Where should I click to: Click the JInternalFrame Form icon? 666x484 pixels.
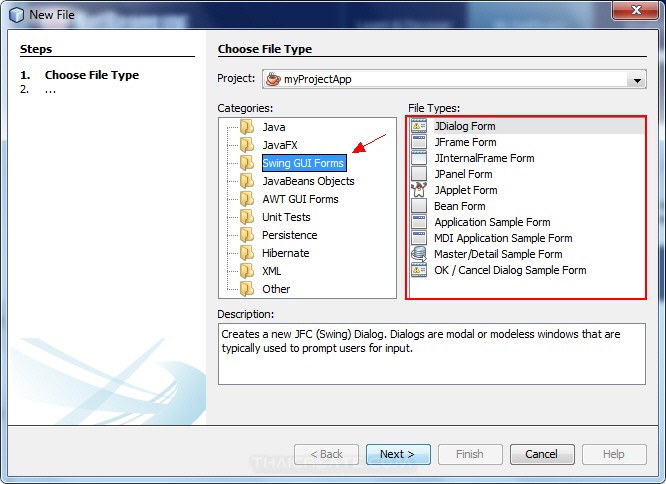pos(419,158)
